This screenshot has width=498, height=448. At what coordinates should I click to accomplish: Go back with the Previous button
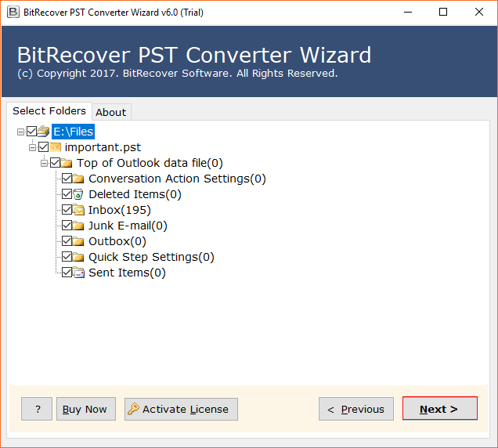(355, 409)
